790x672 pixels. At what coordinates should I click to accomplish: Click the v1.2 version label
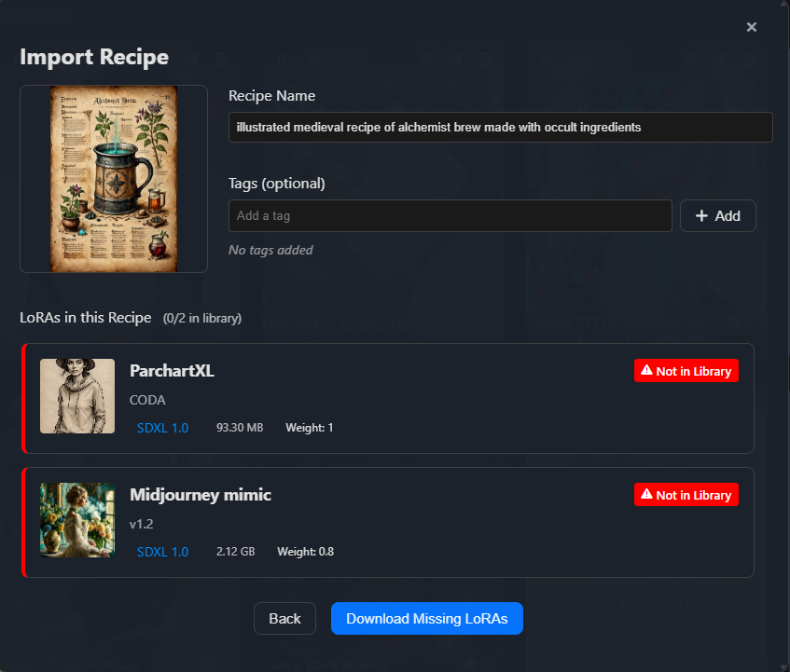(141, 524)
